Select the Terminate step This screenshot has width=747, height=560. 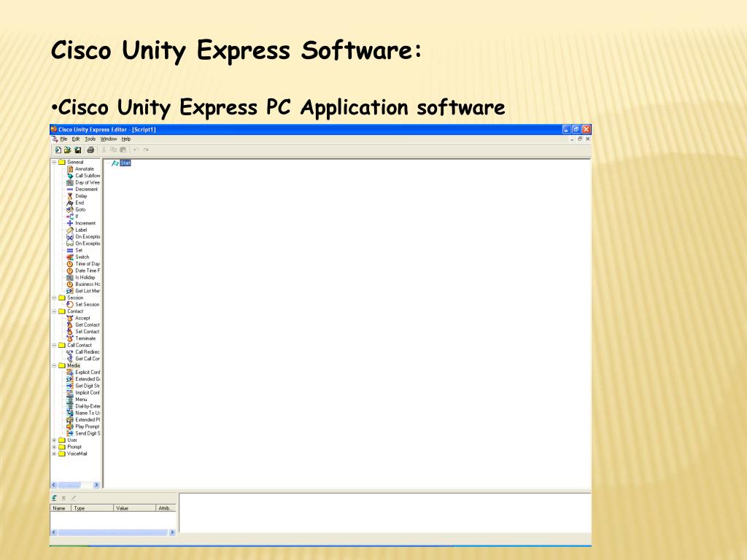pos(81,338)
